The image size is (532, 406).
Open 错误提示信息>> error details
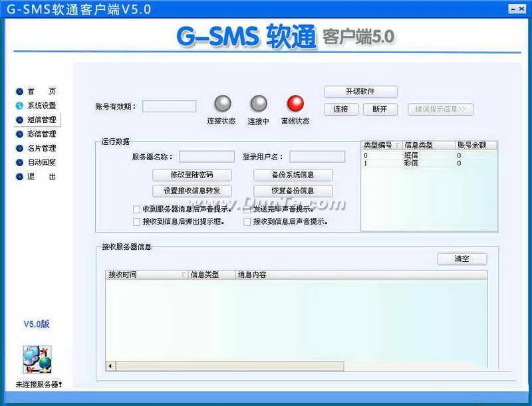click(x=440, y=109)
